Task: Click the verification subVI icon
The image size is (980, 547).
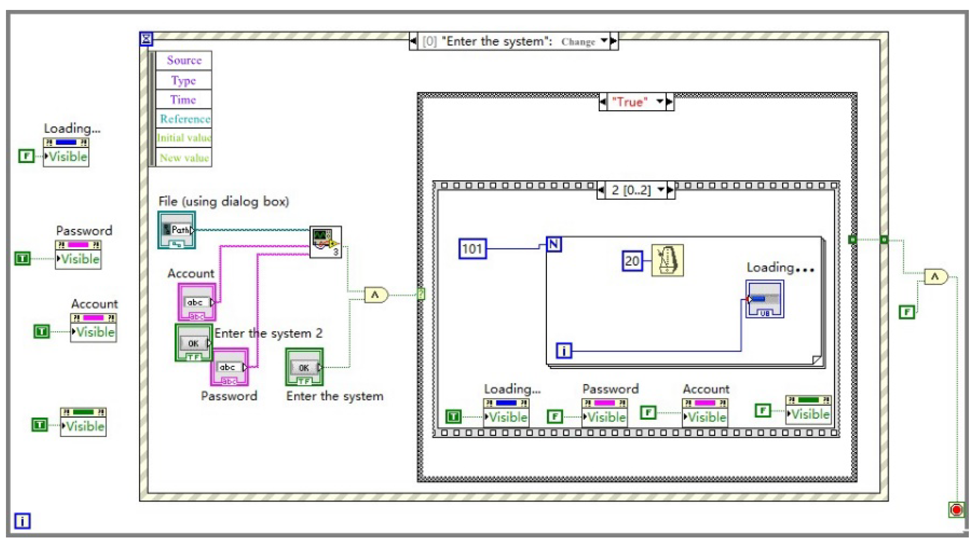Action: 325,241
